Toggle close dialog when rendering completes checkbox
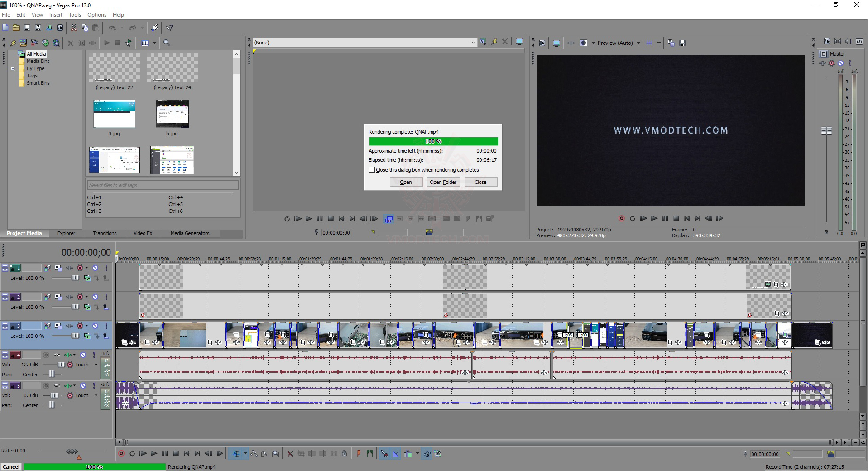Viewport: 868px width, 471px height. coord(372,170)
